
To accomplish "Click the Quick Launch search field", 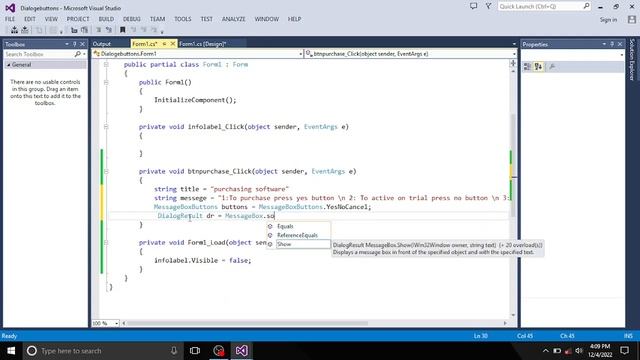I will coord(540,6).
